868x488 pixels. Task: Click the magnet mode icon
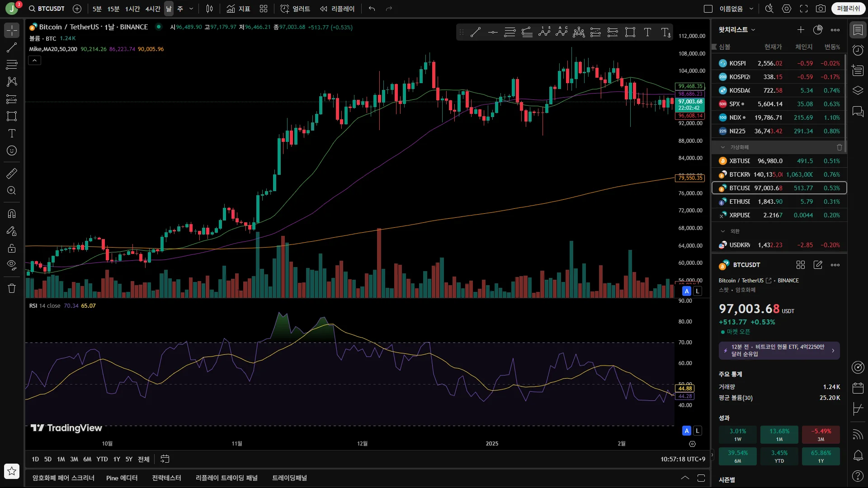tap(12, 214)
